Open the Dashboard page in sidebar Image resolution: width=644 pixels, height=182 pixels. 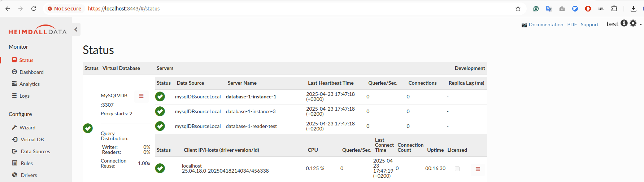[x=31, y=72]
